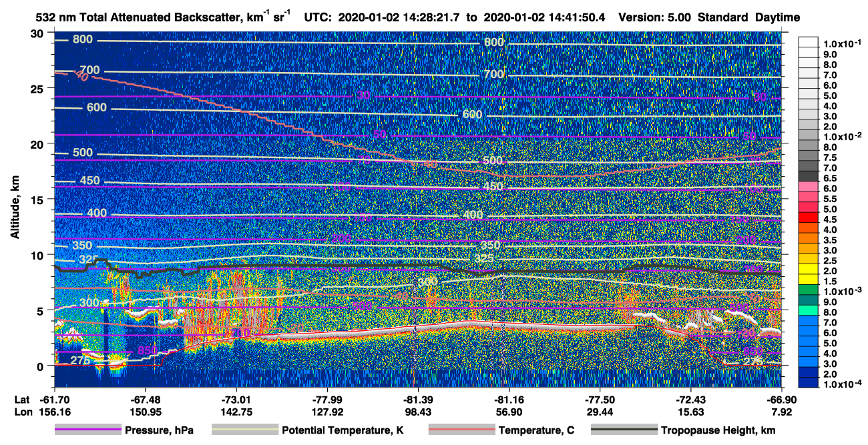Click the latitude value "-81.39"
Image resolution: width=868 pixels, height=445 pixels.
coord(418,400)
